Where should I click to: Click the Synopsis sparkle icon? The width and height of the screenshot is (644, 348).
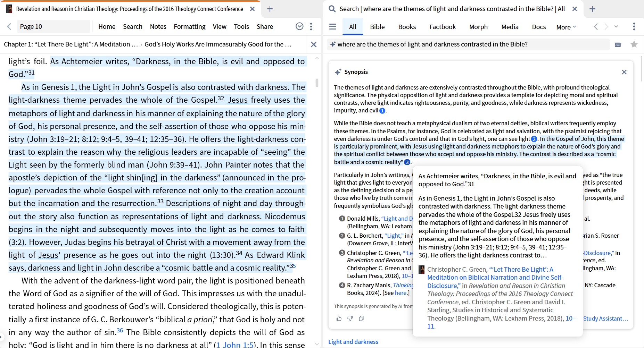click(x=338, y=72)
